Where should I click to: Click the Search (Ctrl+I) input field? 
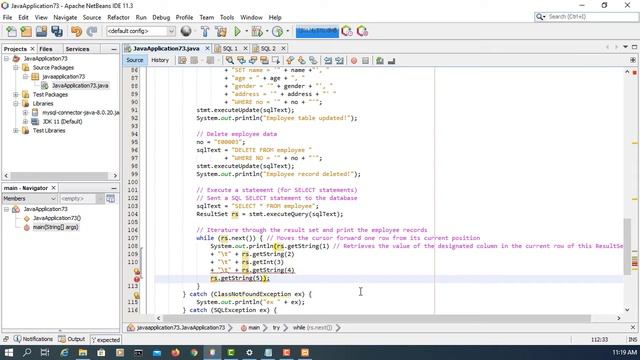tap(592, 17)
